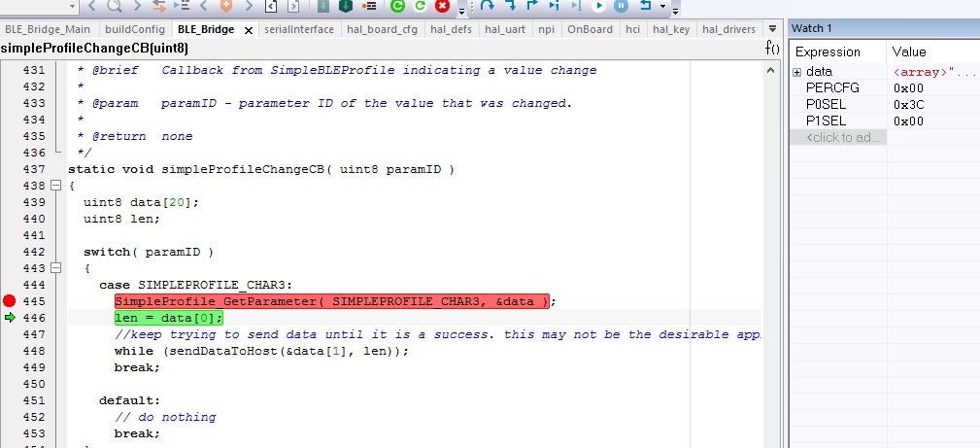980x448 pixels.
Task: Open the simpleProfileChangeCB function selector
Action: click(x=94, y=49)
